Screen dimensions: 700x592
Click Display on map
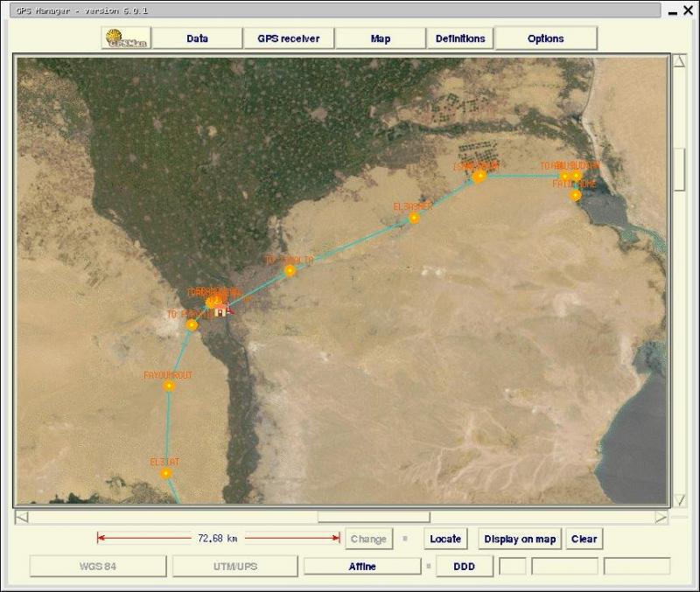(x=520, y=539)
